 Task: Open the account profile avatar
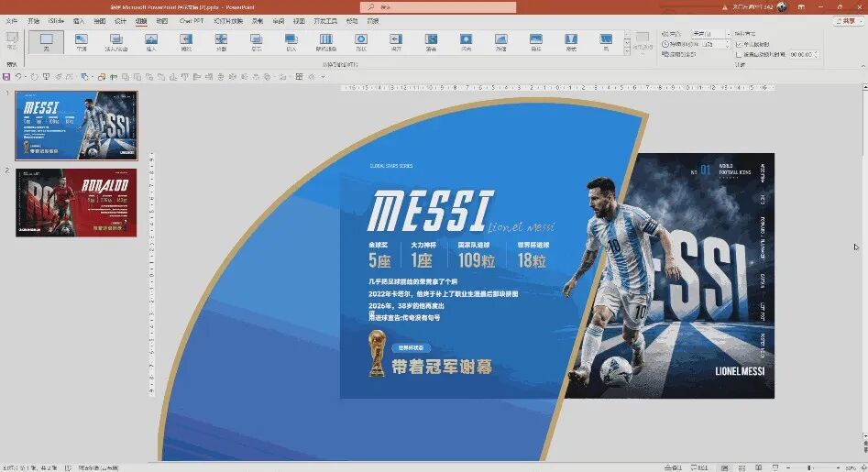pos(782,6)
